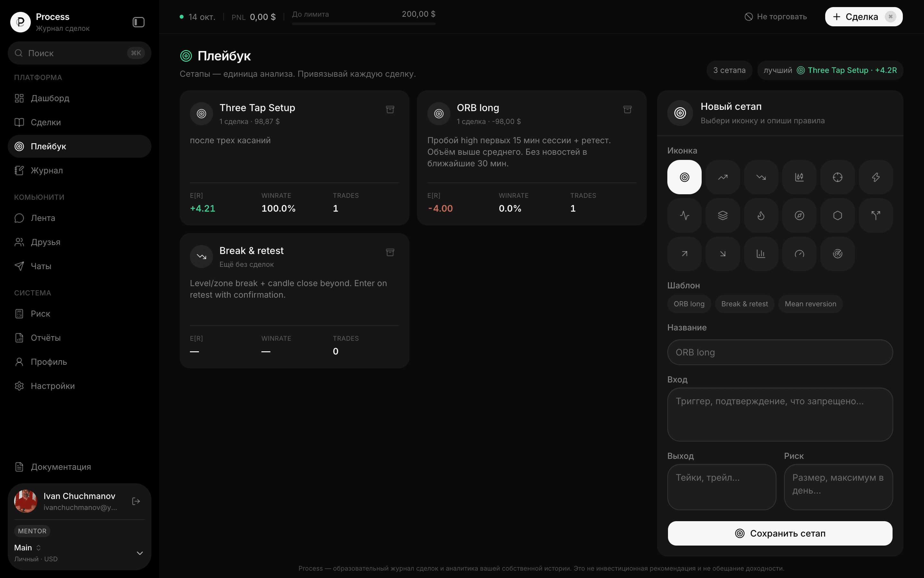Open the Чаты page
The image size is (924, 578).
tap(80, 266)
